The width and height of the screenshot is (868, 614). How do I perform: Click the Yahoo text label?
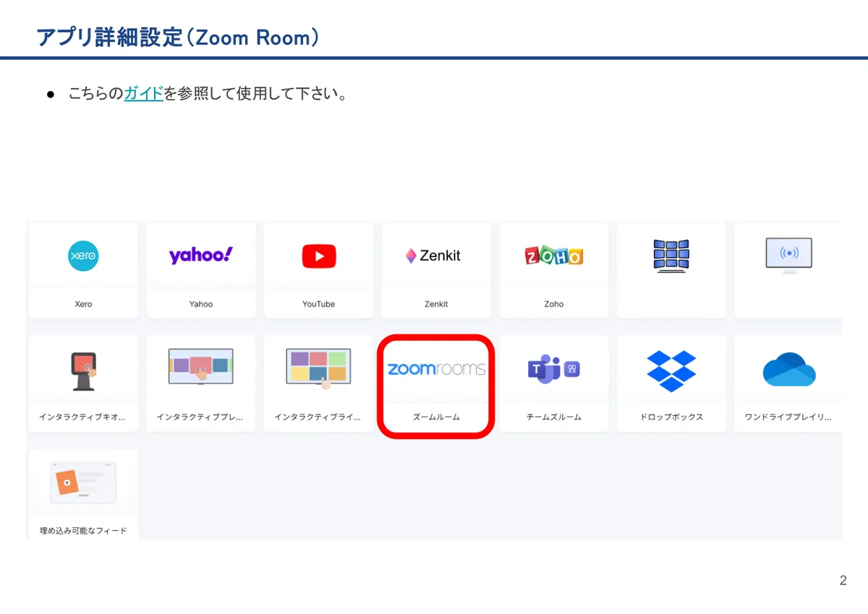(201, 304)
